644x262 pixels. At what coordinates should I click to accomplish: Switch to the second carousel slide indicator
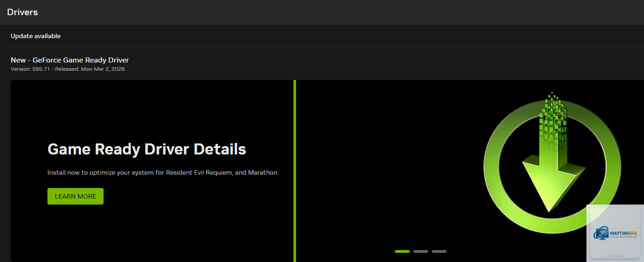[421, 251]
